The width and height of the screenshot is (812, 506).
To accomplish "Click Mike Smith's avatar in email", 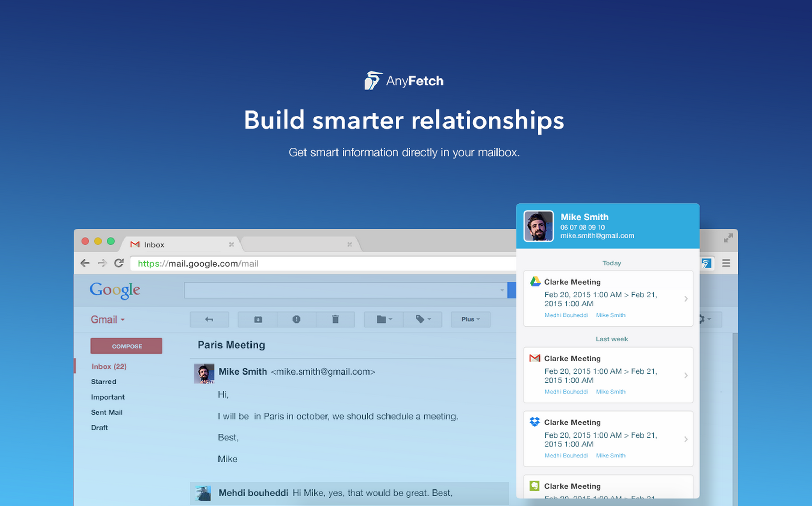I will coord(204,373).
